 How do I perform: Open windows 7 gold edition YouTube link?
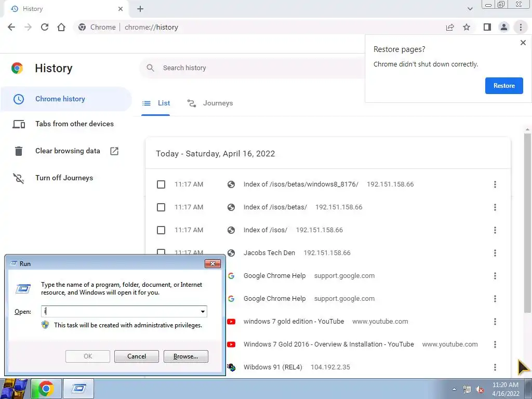[x=294, y=321]
